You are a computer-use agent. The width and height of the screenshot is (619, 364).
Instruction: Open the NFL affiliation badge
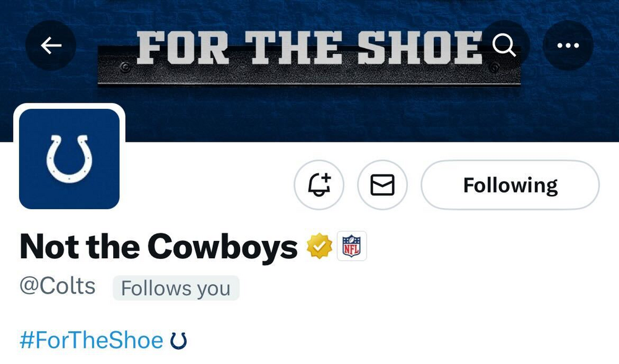click(352, 246)
